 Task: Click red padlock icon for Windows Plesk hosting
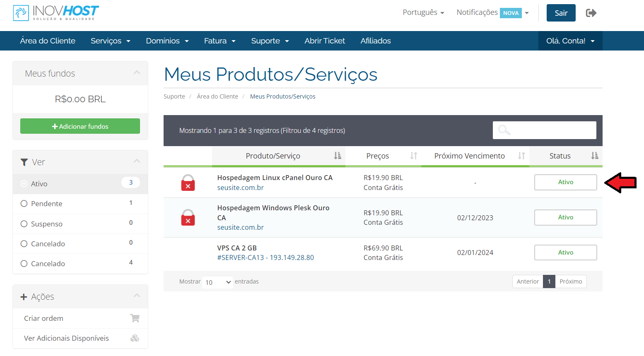[188, 218]
